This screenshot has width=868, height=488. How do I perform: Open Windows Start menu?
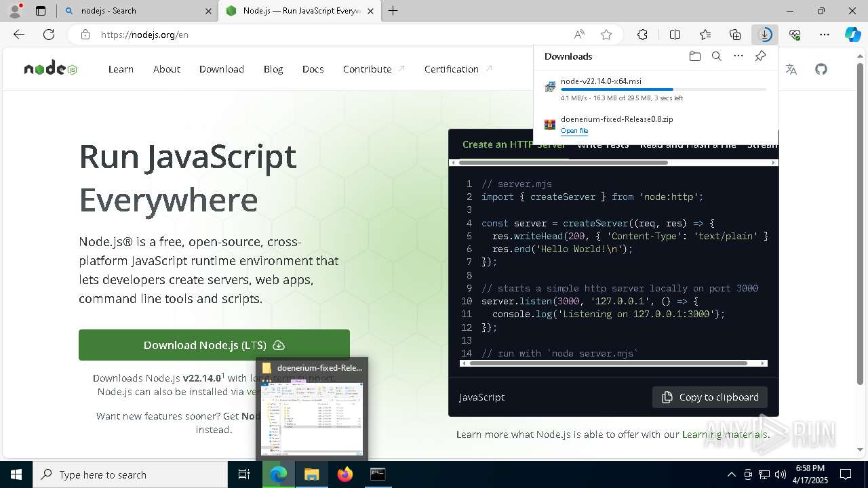click(x=16, y=474)
